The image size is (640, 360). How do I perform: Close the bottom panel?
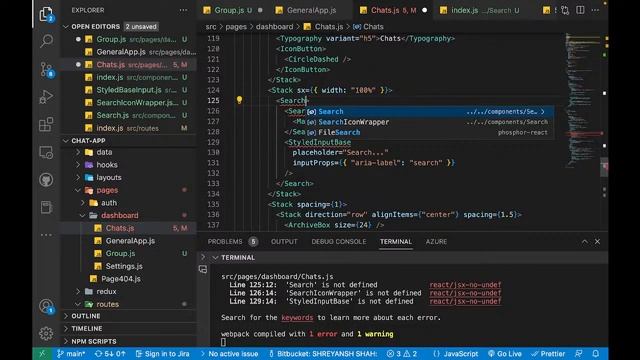click(597, 242)
